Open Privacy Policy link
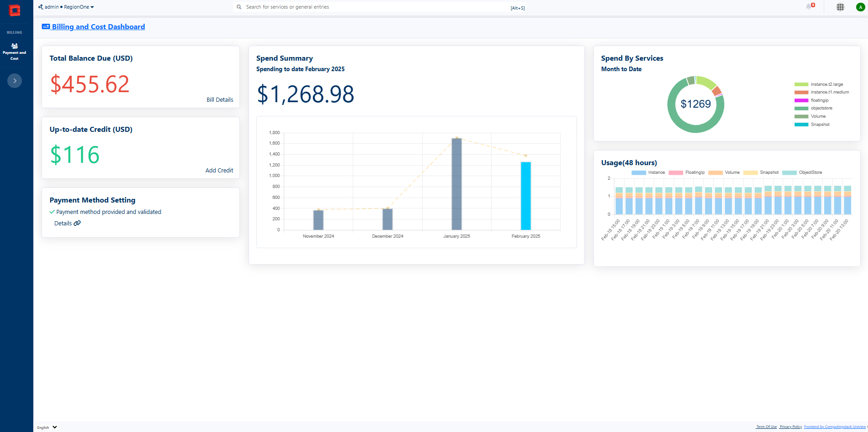 (791, 427)
